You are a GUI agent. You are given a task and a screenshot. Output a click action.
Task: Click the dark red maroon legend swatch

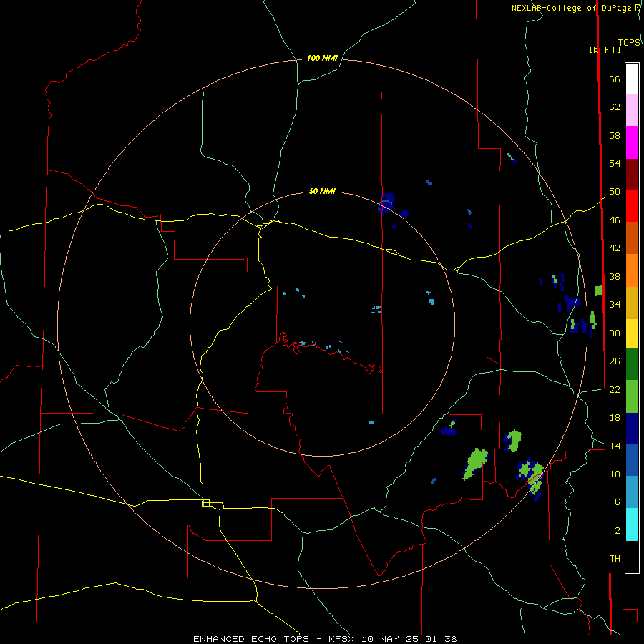pos(632,174)
